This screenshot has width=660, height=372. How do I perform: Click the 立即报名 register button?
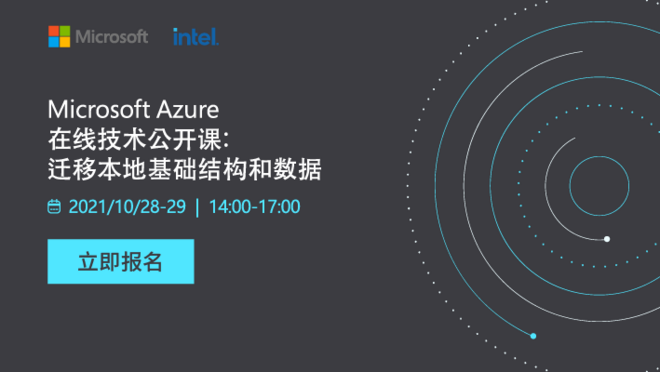tap(121, 261)
